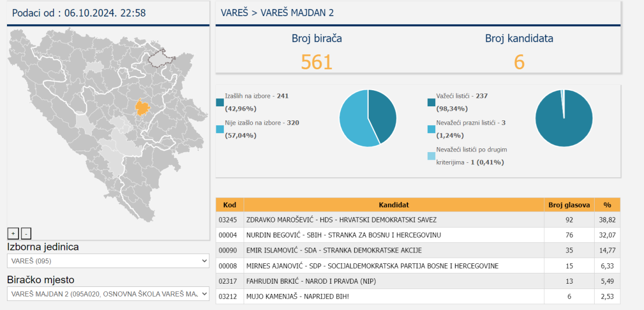Click candidate code 03212
This screenshot has height=310, width=644.
pos(228,297)
